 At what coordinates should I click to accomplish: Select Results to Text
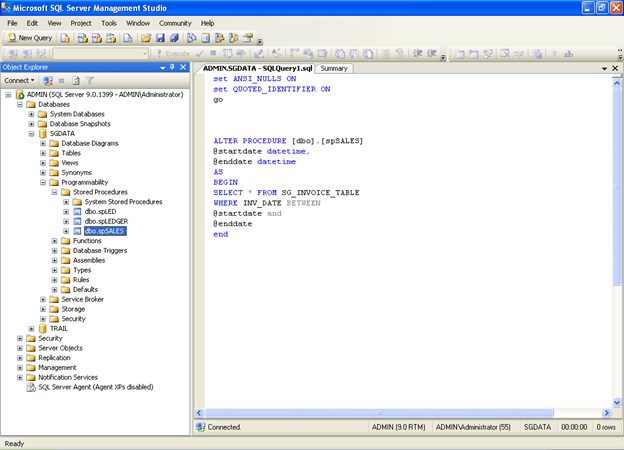click(339, 53)
